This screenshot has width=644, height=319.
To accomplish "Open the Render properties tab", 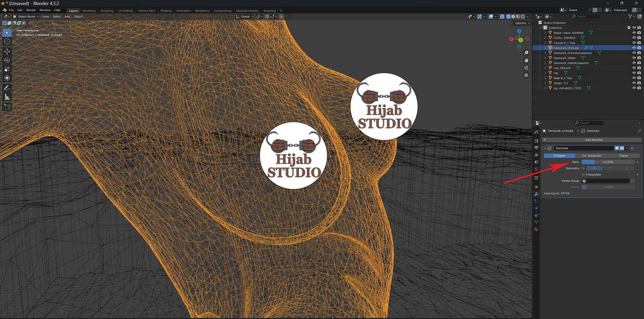I will pyautogui.click(x=536, y=141).
